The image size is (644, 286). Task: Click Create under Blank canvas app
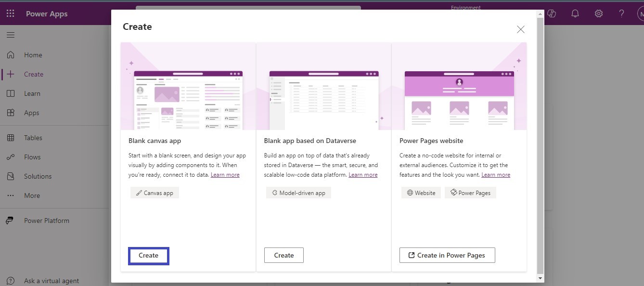pos(148,256)
